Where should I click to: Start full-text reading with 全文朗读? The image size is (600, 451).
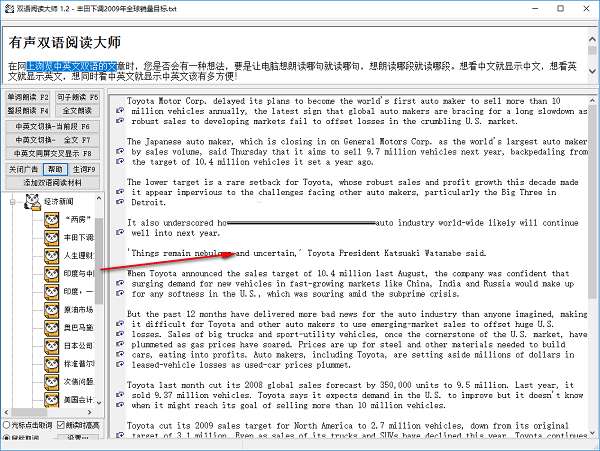point(78,111)
